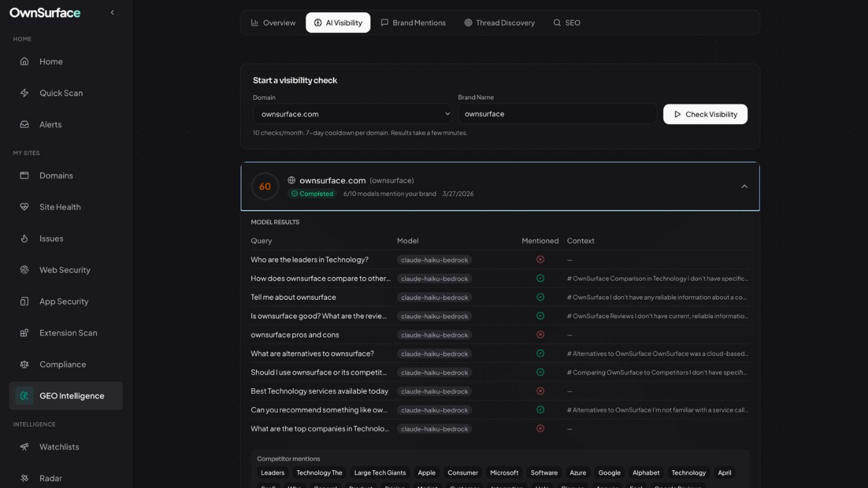Click the red X for 'Who are the leaders' row
Viewport: 868px width, 488px height.
540,260
